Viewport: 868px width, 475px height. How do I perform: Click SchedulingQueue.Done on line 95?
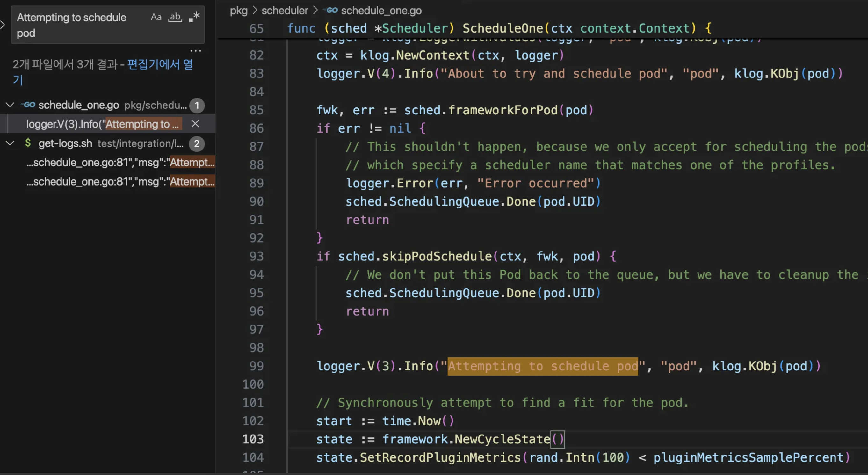coord(462,293)
